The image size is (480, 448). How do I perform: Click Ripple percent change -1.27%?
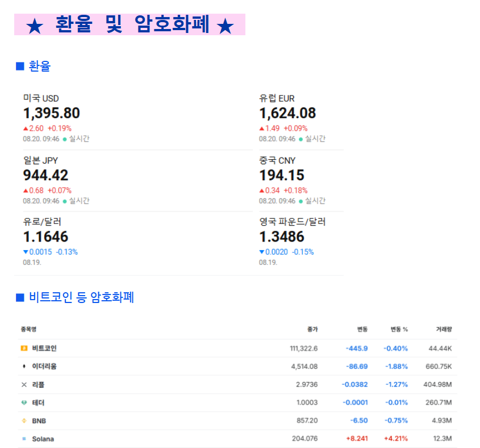(396, 384)
